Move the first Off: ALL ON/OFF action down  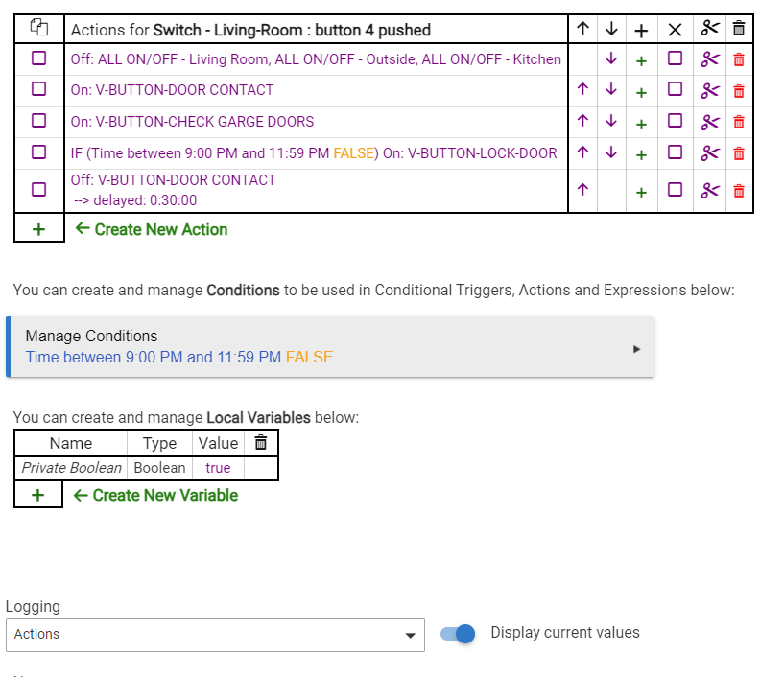coord(611,58)
